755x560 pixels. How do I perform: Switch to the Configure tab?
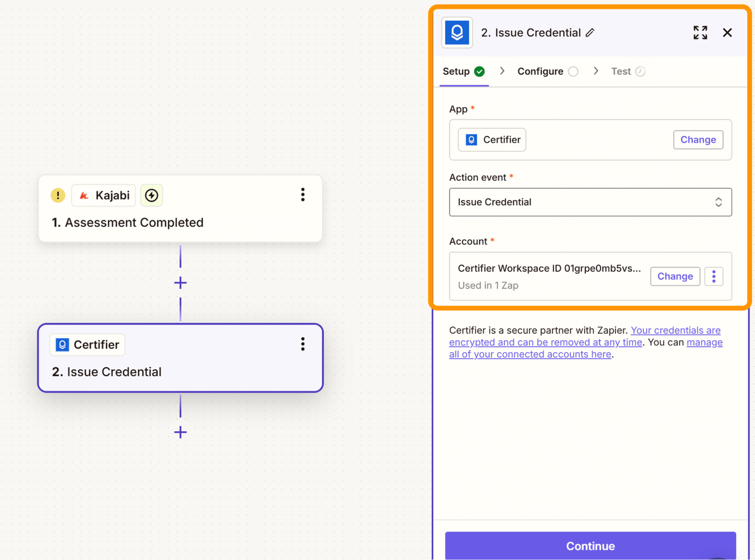pos(547,71)
